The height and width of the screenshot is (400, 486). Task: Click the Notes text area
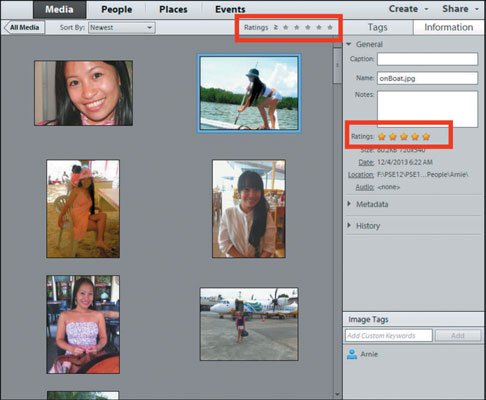(427, 109)
